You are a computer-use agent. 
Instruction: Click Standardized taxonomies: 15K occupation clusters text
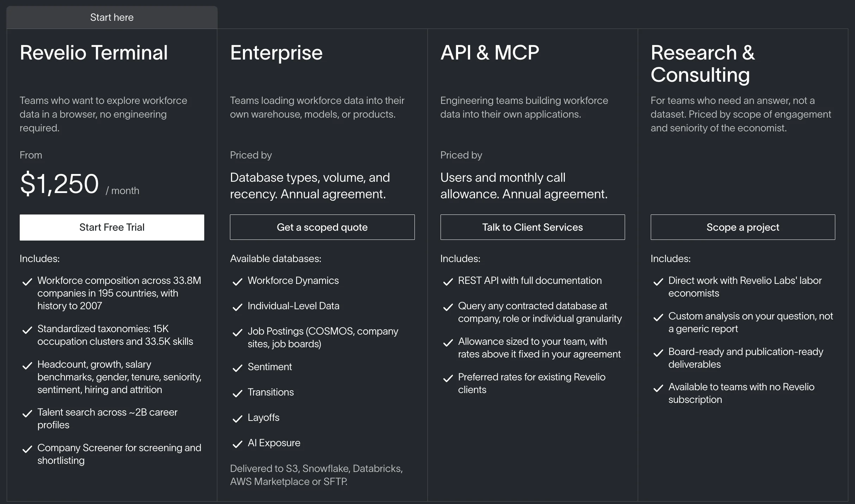click(115, 335)
